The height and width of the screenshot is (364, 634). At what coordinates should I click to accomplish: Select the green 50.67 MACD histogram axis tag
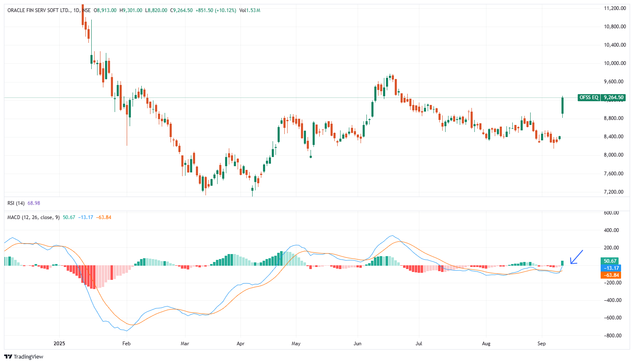click(x=610, y=261)
